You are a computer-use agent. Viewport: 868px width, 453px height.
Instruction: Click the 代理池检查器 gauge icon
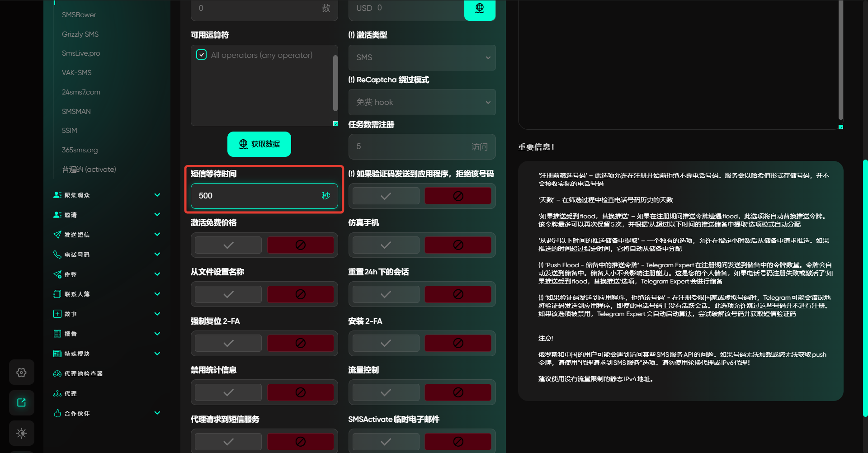click(57, 374)
